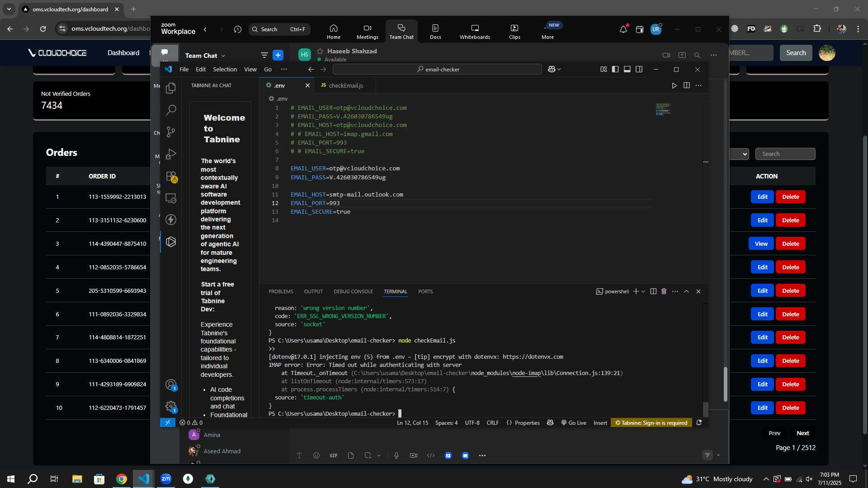Delete order 112-6220473-1791457
This screenshot has width=868, height=488.
pyautogui.click(x=790, y=408)
